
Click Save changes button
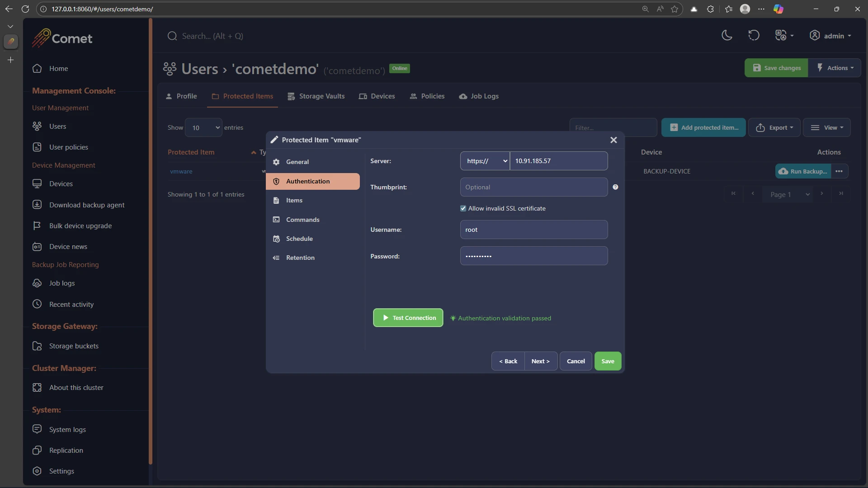tap(776, 68)
